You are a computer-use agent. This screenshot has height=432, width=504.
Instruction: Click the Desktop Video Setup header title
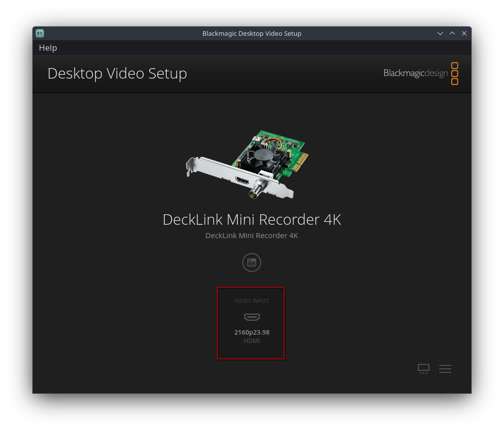(x=117, y=73)
